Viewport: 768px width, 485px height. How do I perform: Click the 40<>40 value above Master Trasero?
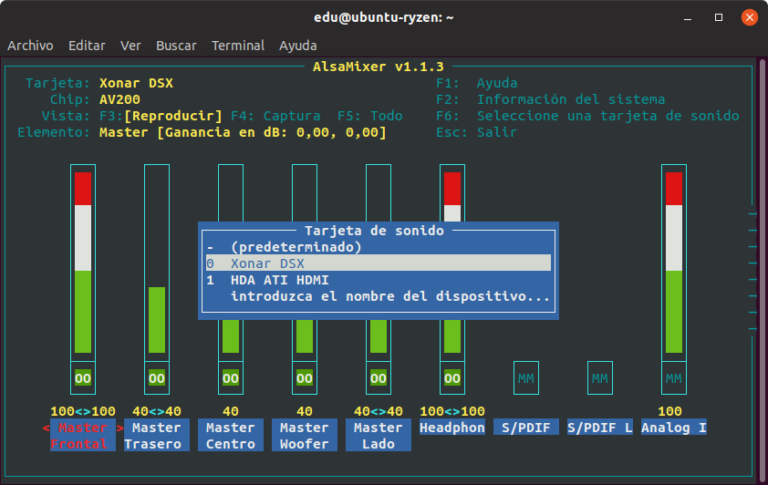tap(157, 411)
